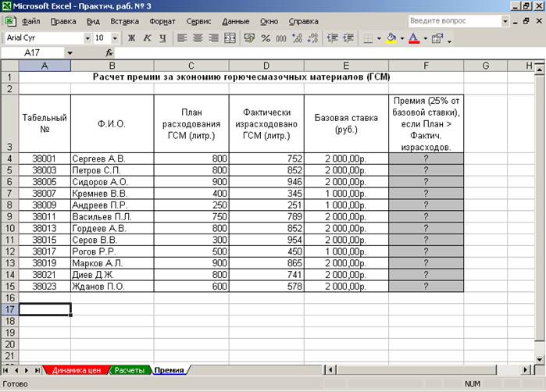Increase the decimal places

point(296,37)
